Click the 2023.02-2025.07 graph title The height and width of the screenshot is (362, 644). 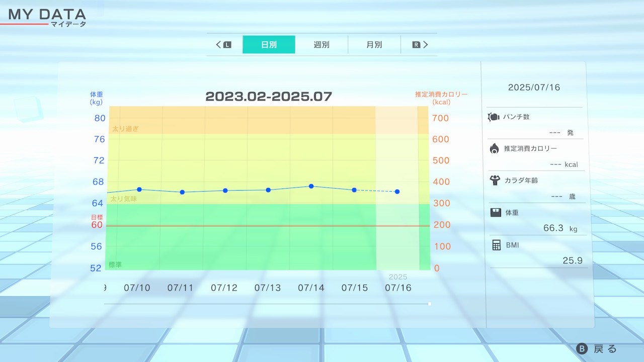tap(269, 97)
